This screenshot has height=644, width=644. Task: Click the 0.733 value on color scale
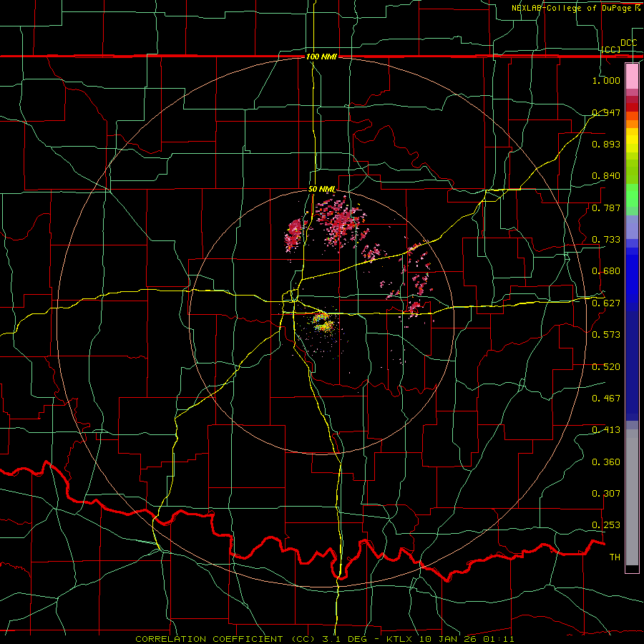point(606,240)
